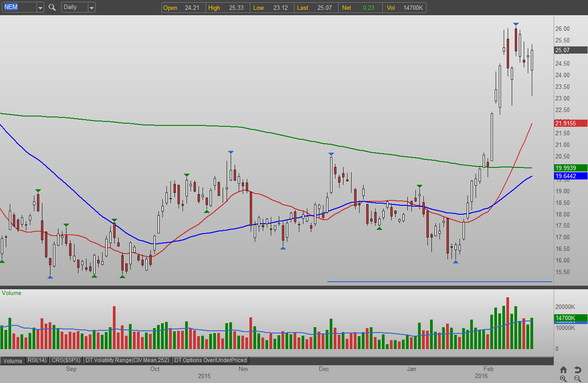Open the NEM symbol dropdown arrow
Screen dimensions: 588x383
(40, 7)
